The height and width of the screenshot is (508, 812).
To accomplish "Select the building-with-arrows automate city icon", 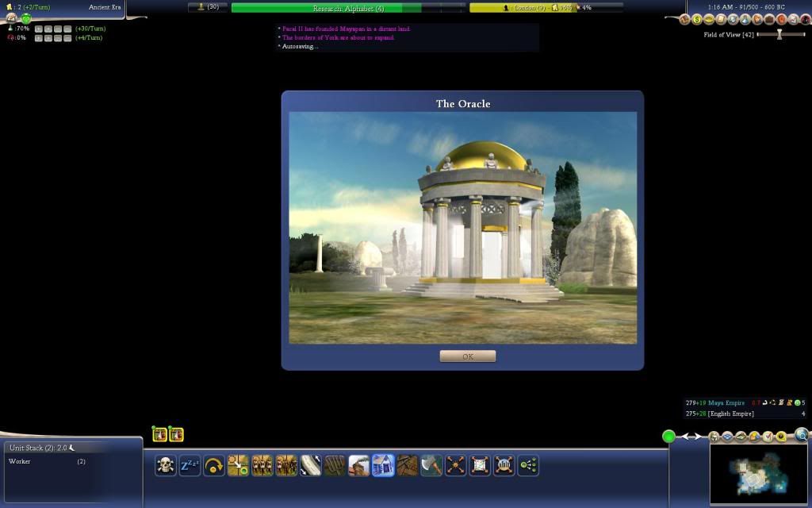I will [x=504, y=465].
